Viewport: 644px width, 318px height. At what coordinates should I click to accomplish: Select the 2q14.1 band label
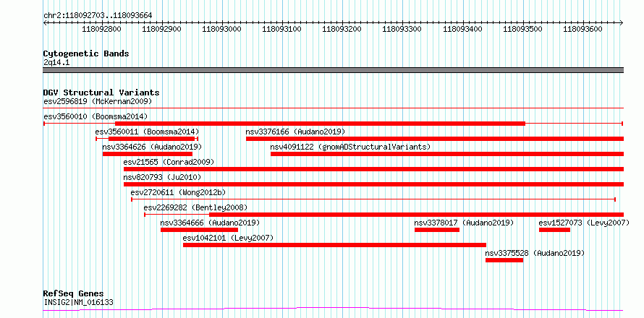pyautogui.click(x=56, y=62)
